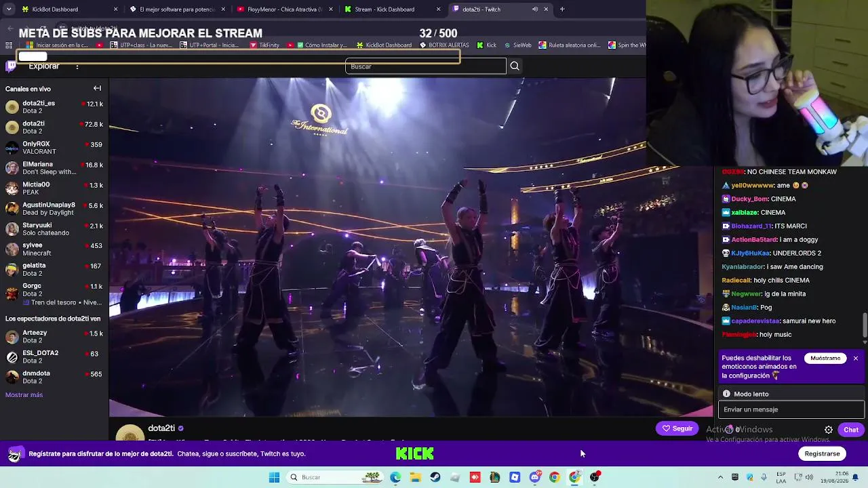
Task: Click the Windows taskbar Buscar search box
Action: [335, 477]
